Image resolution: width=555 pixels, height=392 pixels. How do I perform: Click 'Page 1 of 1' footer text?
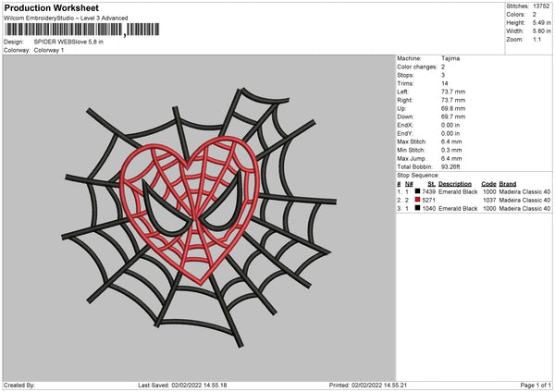[x=536, y=386]
